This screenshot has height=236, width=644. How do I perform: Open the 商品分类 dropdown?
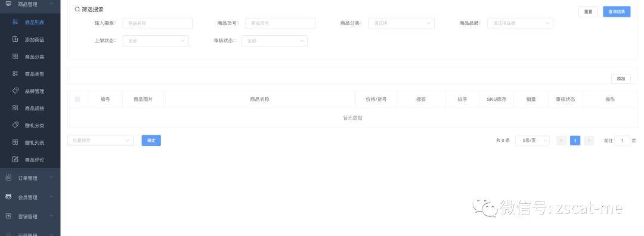[401, 23]
